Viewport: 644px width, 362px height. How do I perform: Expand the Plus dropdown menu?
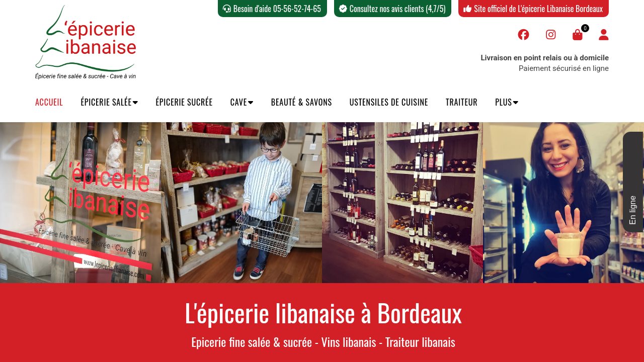[x=507, y=102]
